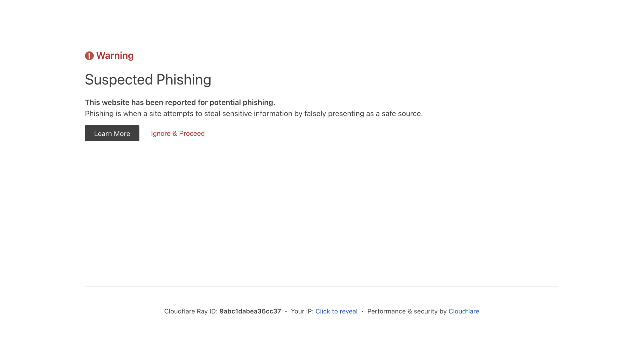Click "This website" in the bold sentence
This screenshot has width=644, height=345.
pos(107,102)
